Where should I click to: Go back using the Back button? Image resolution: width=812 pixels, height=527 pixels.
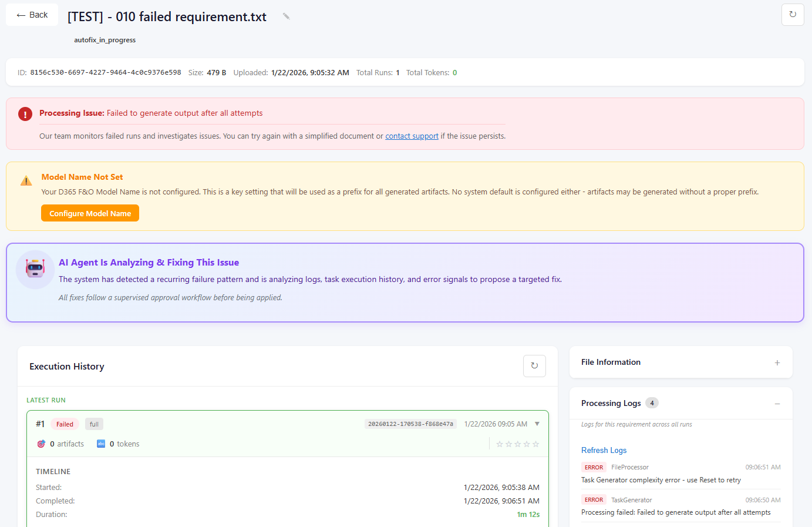pos(32,15)
